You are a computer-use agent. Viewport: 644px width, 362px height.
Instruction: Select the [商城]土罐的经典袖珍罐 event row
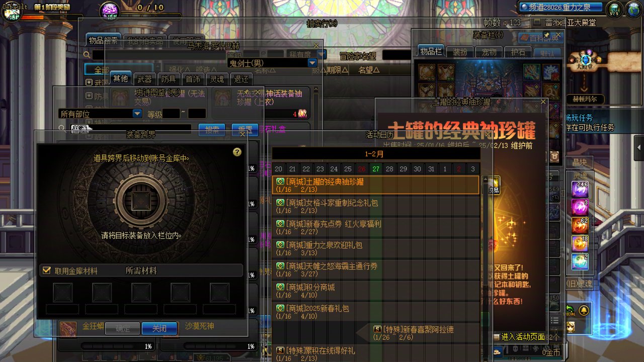pos(375,185)
